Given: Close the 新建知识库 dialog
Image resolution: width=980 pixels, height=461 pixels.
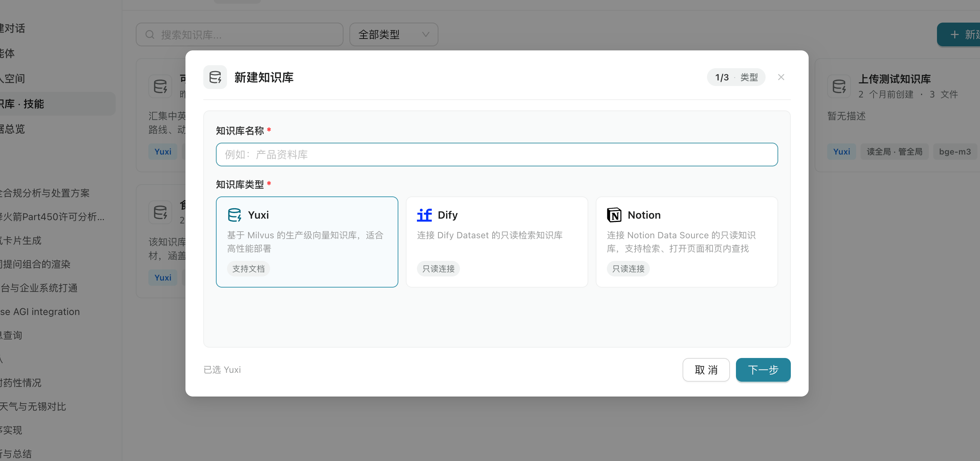Looking at the screenshot, I should pos(781,77).
